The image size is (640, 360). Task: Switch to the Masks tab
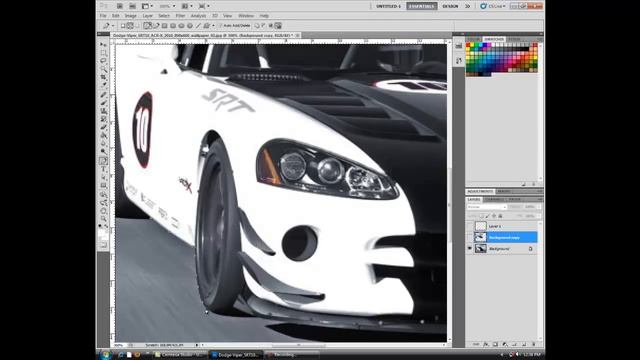(504, 191)
